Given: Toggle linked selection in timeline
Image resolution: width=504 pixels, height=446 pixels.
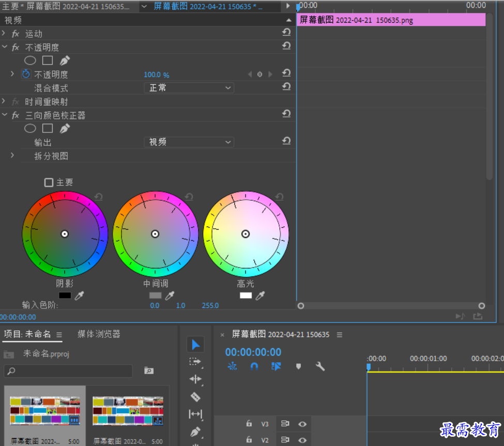Looking at the screenshot, I should [276, 366].
